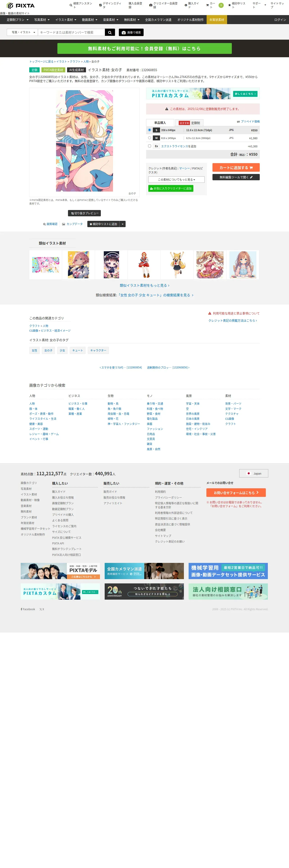
Task: Open 年賀状素材 menu item
Action: tap(217, 20)
